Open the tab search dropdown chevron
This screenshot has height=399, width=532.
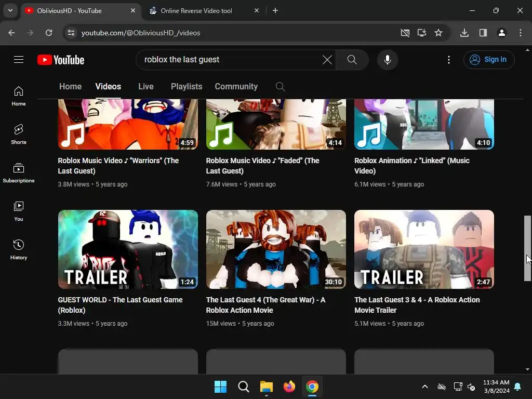click(x=10, y=10)
